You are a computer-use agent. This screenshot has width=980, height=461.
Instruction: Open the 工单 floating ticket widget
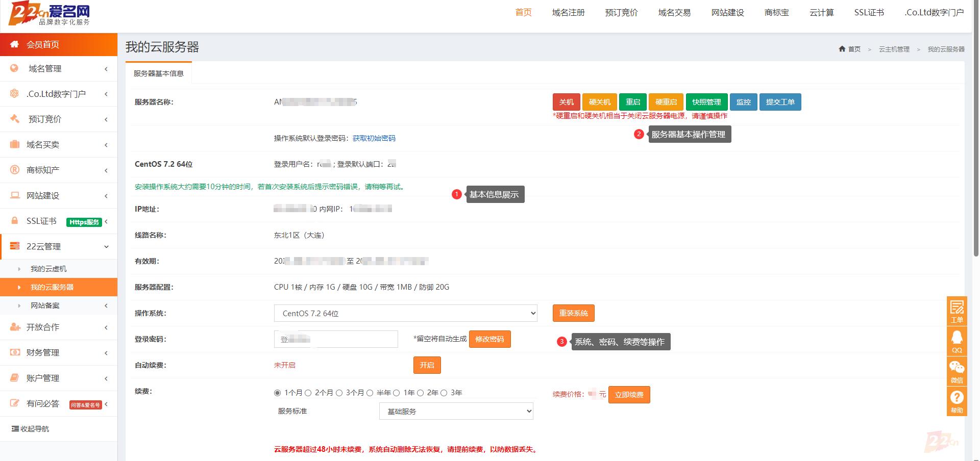[x=957, y=311]
